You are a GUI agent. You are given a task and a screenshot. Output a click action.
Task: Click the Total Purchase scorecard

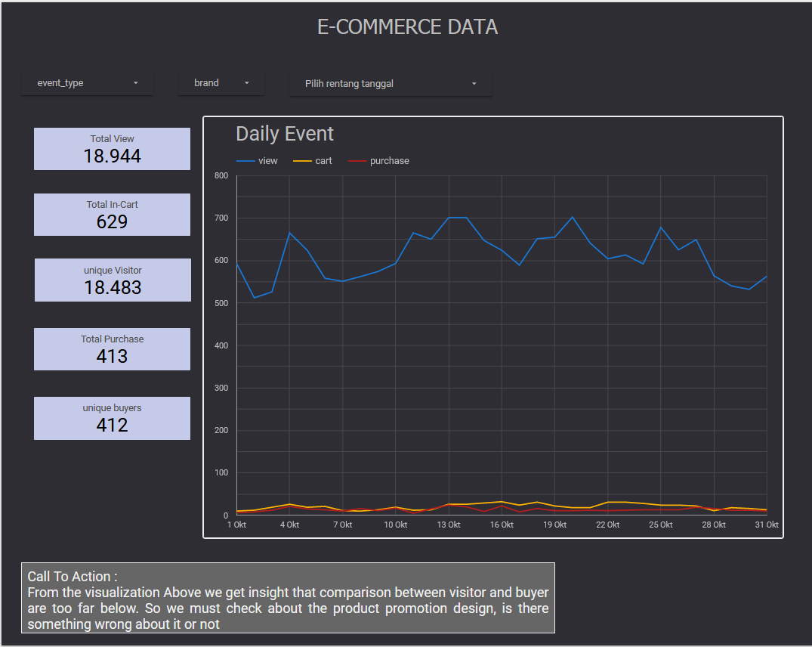point(112,348)
